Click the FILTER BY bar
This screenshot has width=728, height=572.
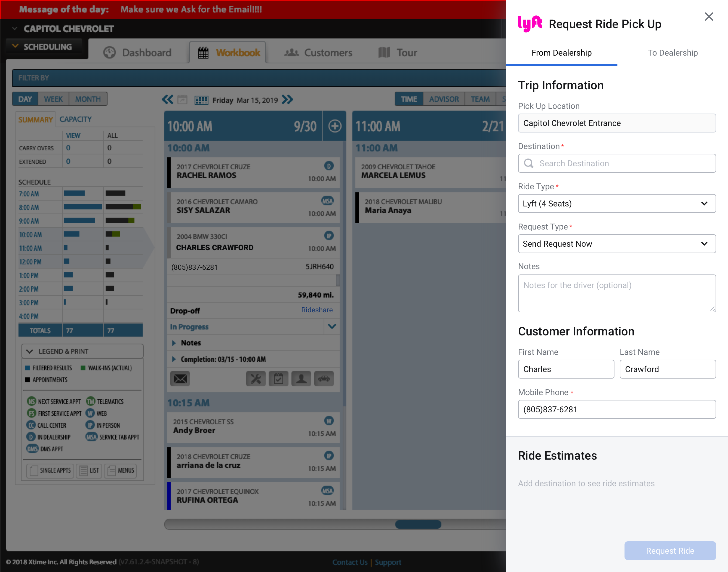pyautogui.click(x=259, y=78)
